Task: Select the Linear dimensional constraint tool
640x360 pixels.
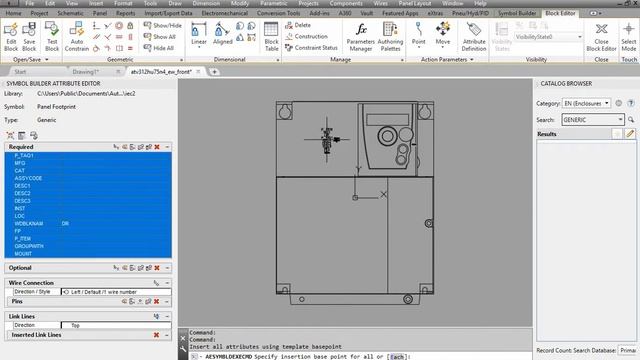Action: pyautogui.click(x=199, y=34)
